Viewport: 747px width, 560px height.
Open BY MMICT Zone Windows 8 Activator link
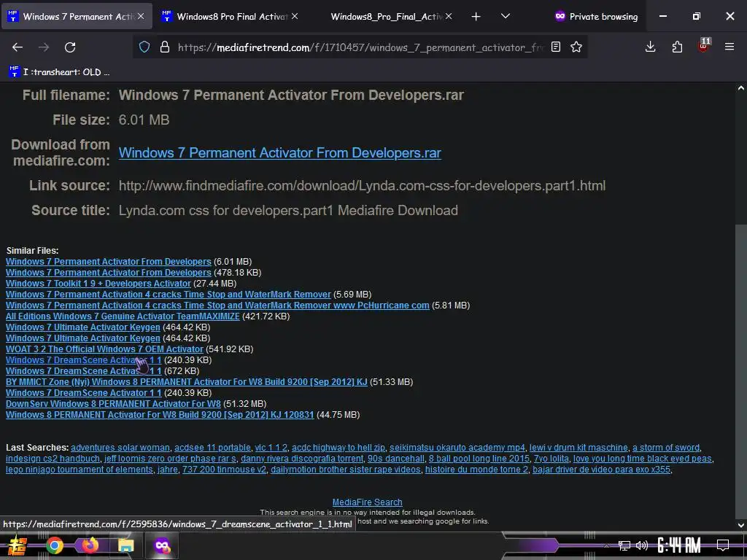(x=186, y=382)
